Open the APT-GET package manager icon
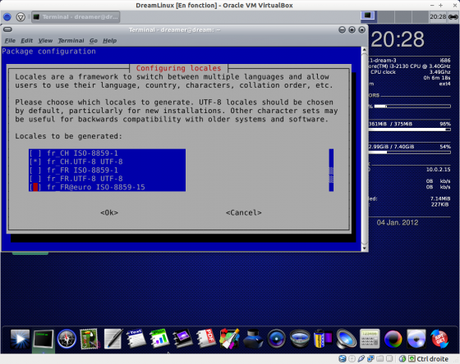The height and width of the screenshot is (364, 460). pos(440,339)
